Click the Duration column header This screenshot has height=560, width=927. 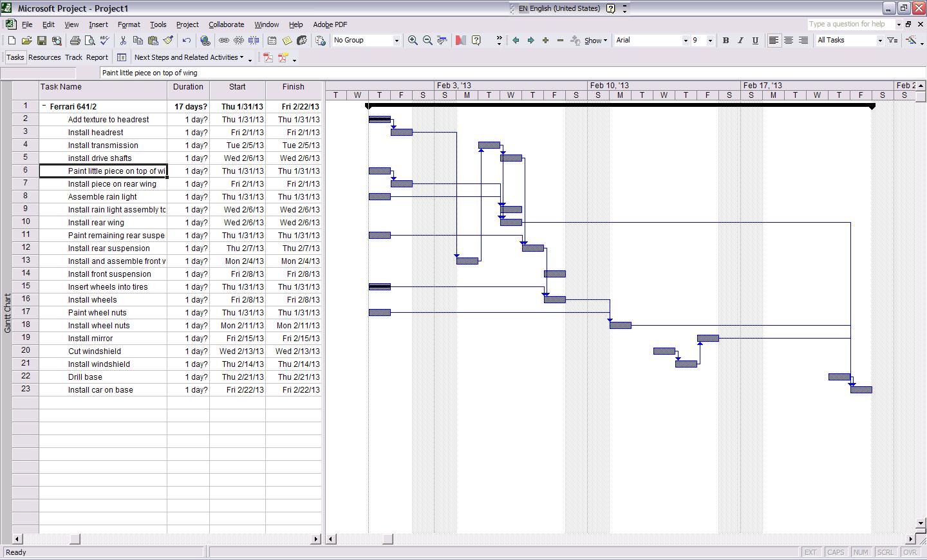(189, 90)
